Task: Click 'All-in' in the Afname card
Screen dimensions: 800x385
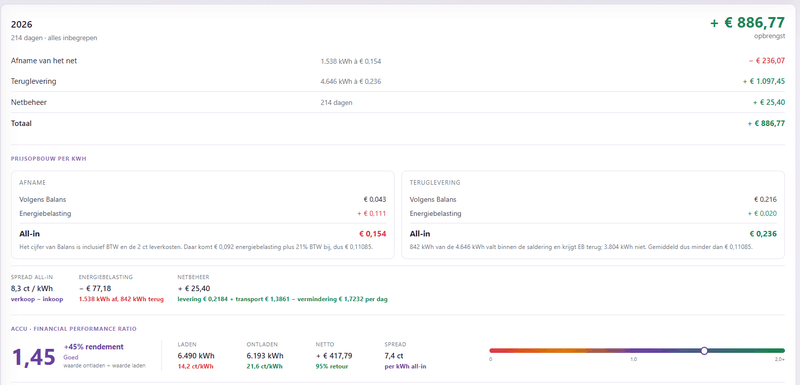Action: tap(30, 234)
